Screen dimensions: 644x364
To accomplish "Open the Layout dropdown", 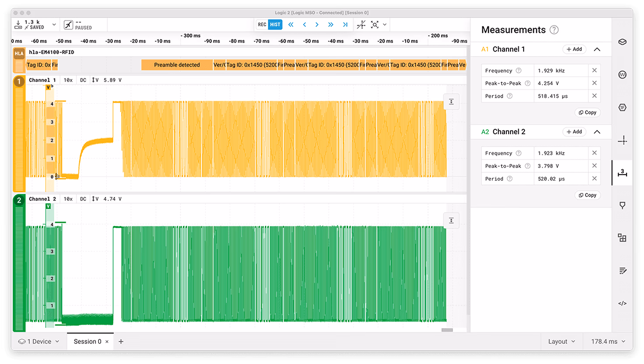I will coord(562,341).
